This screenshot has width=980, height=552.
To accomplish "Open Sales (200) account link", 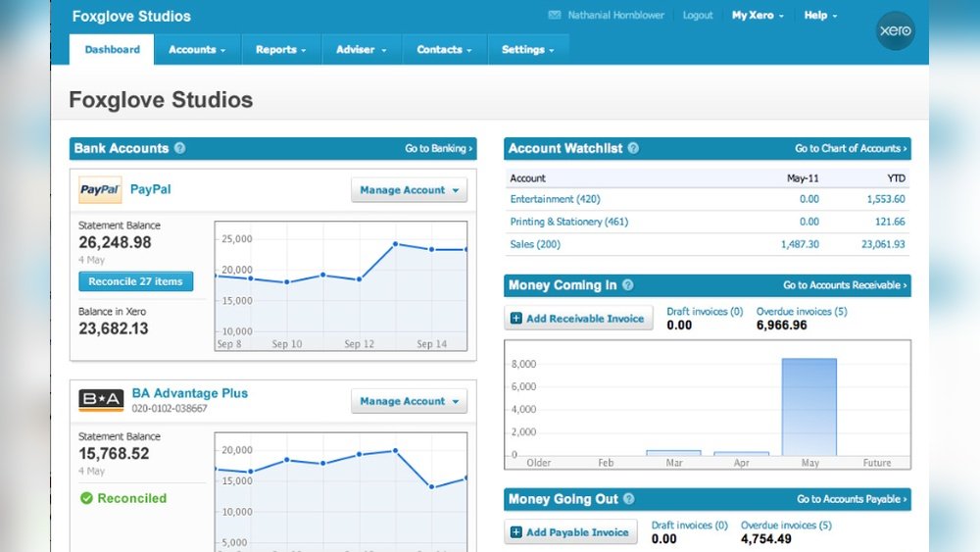I will click(x=535, y=244).
